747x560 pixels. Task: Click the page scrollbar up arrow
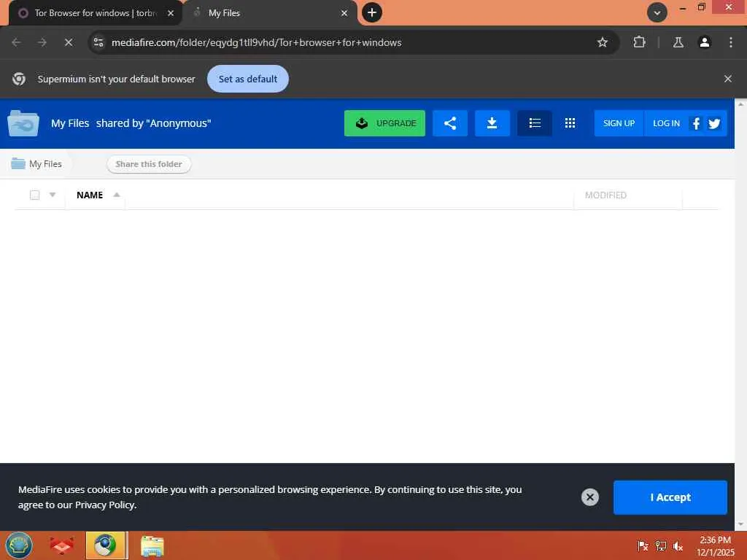coord(741,104)
